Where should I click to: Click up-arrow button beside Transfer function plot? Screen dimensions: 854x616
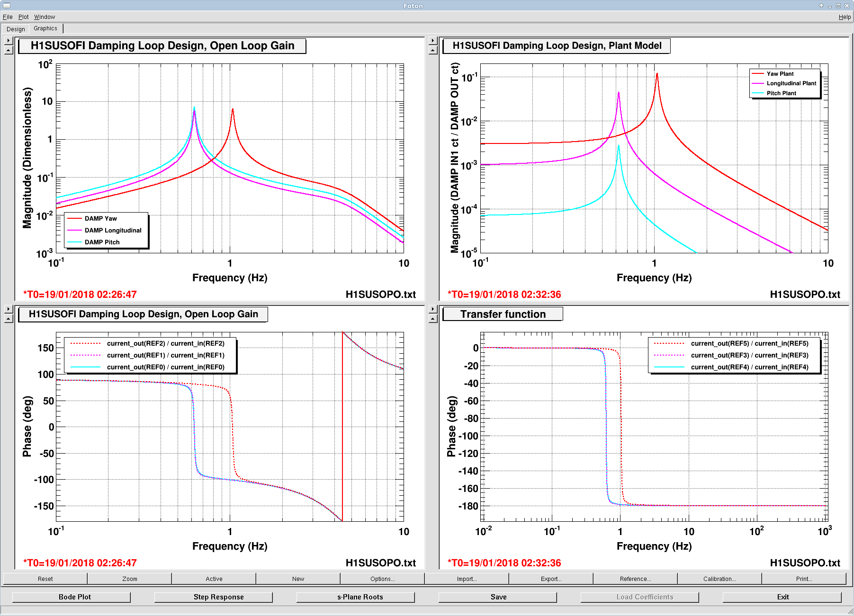[433, 319]
